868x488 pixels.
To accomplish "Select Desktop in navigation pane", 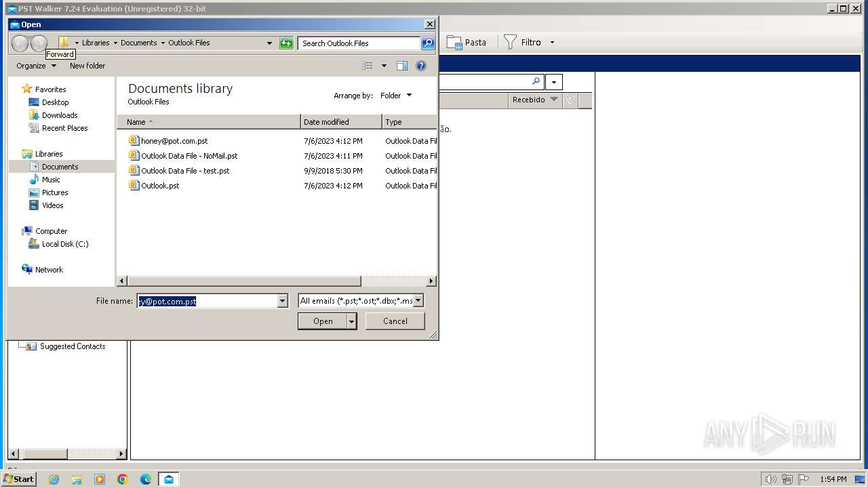I will [x=49, y=102].
